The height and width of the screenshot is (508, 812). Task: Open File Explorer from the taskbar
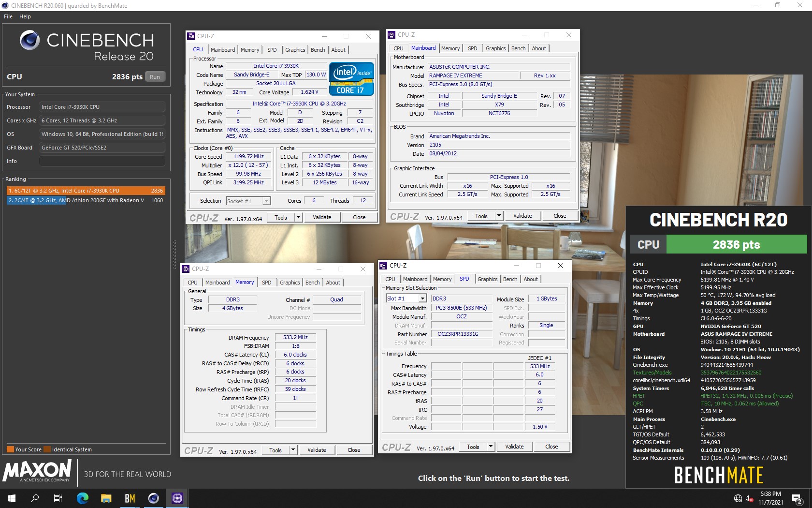click(x=106, y=498)
